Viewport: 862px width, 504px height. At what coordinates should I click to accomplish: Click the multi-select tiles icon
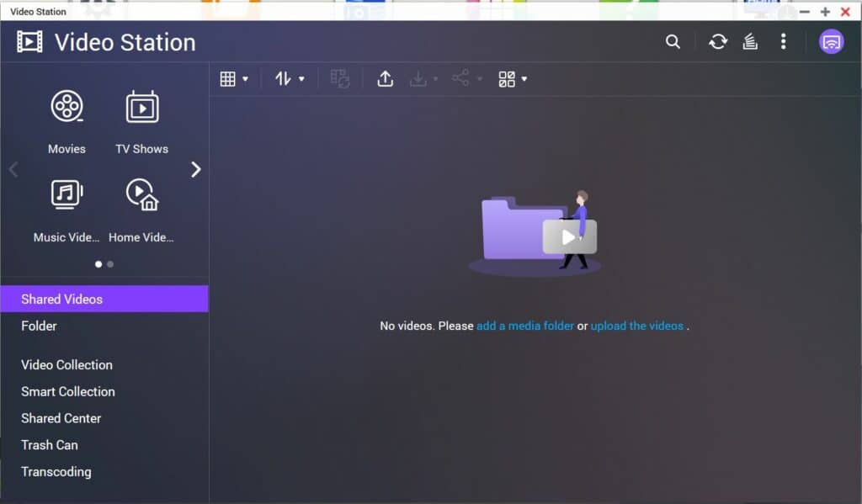click(x=507, y=79)
